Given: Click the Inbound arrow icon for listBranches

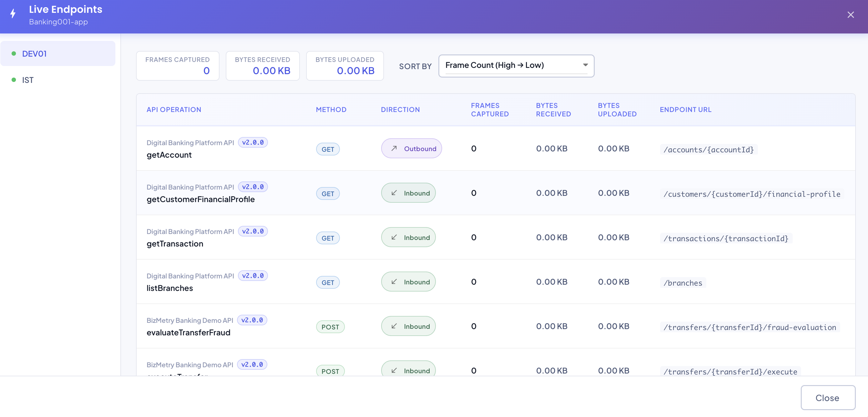Looking at the screenshot, I should [394, 282].
